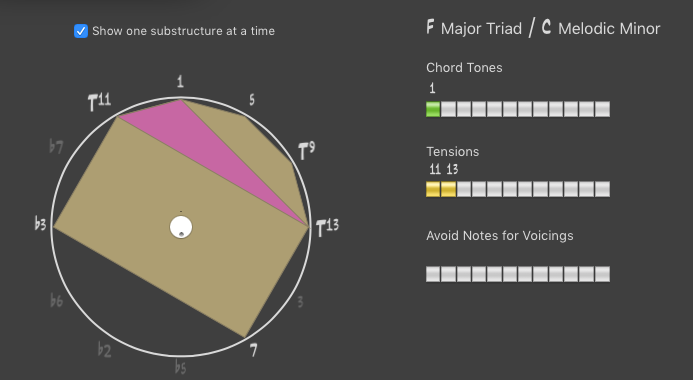The image size is (693, 380).
Task: Select the T9 tension label on the circle
Action: (307, 151)
